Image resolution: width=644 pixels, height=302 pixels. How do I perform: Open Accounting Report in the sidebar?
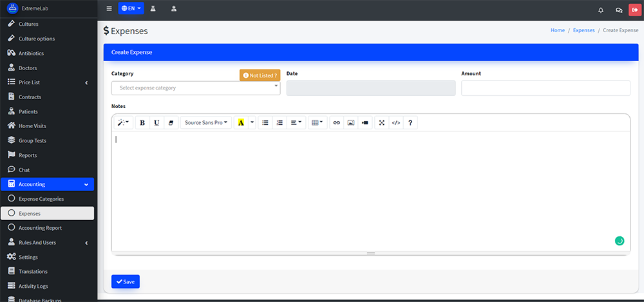tap(40, 228)
